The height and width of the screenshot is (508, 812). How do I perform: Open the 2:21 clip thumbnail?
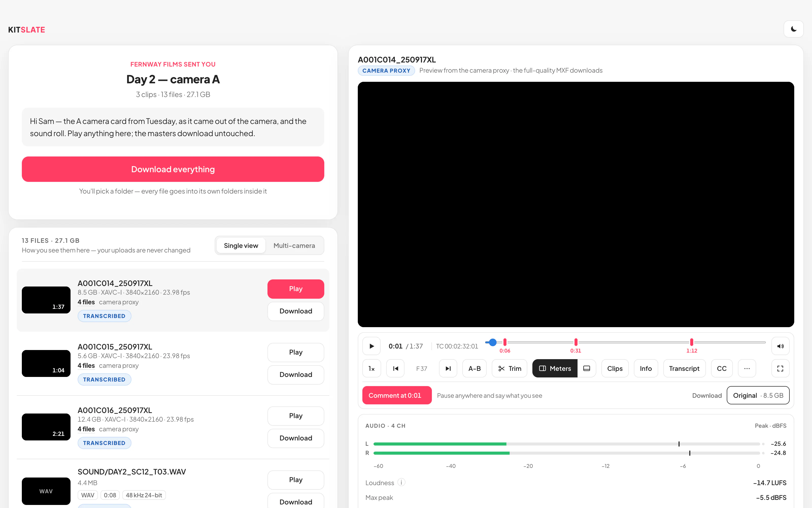[x=46, y=427]
